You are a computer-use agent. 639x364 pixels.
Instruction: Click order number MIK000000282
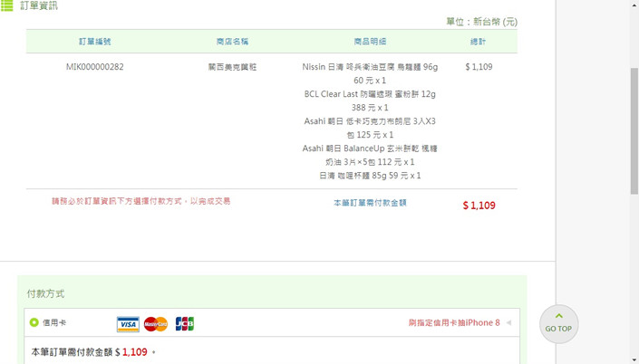pos(95,67)
